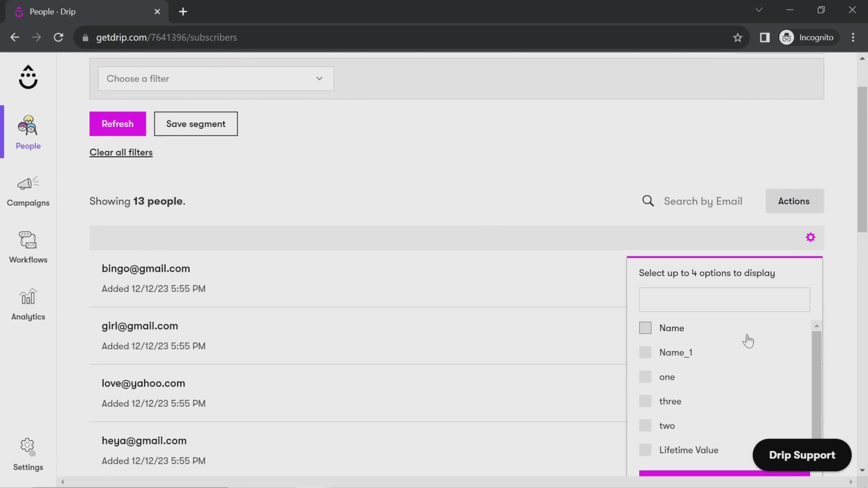Viewport: 868px width, 488px height.
Task: Click the Drip logo icon
Action: click(x=28, y=76)
